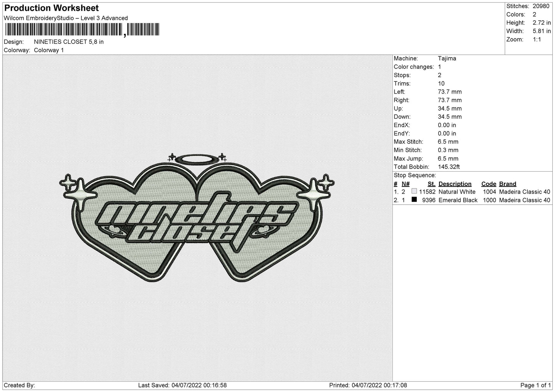Select the Natural White stop row
The width and height of the screenshot is (555, 392).
(x=472, y=192)
